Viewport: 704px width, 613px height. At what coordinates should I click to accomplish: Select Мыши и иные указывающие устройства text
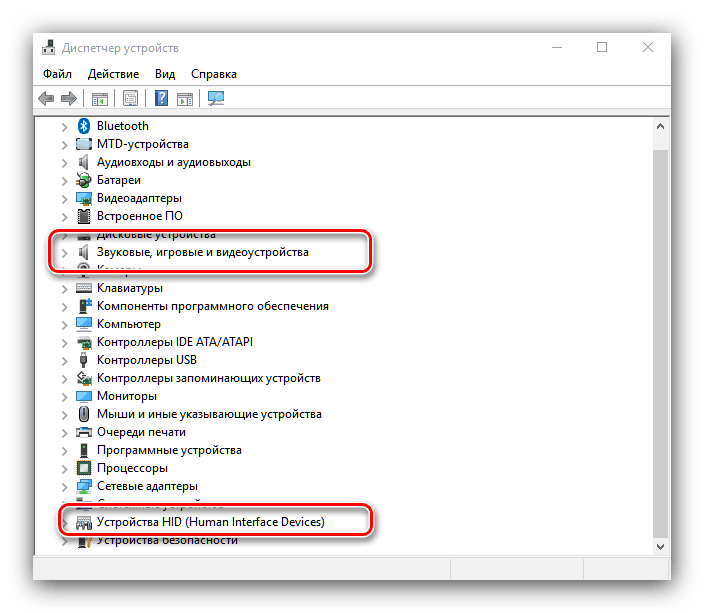tap(209, 414)
